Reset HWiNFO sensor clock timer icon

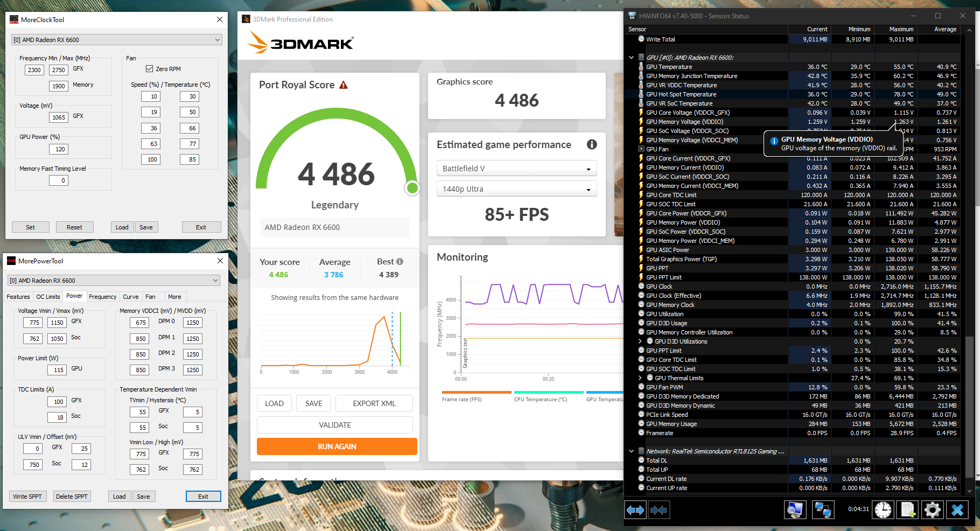coord(883,509)
